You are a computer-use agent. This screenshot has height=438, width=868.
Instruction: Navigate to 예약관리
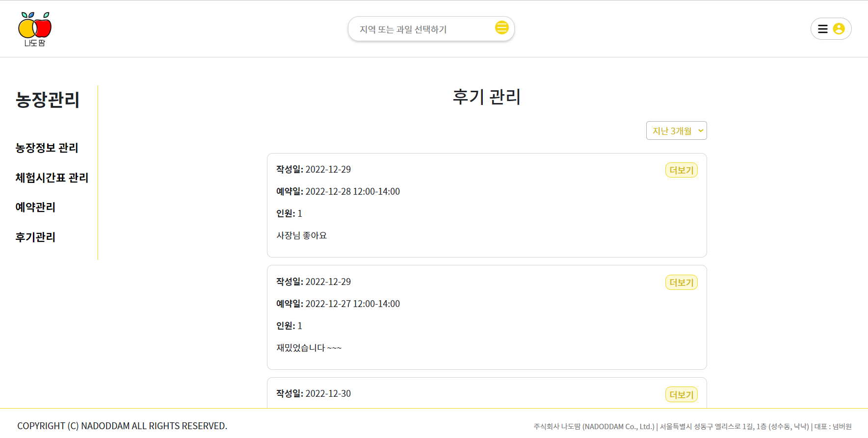click(x=34, y=207)
